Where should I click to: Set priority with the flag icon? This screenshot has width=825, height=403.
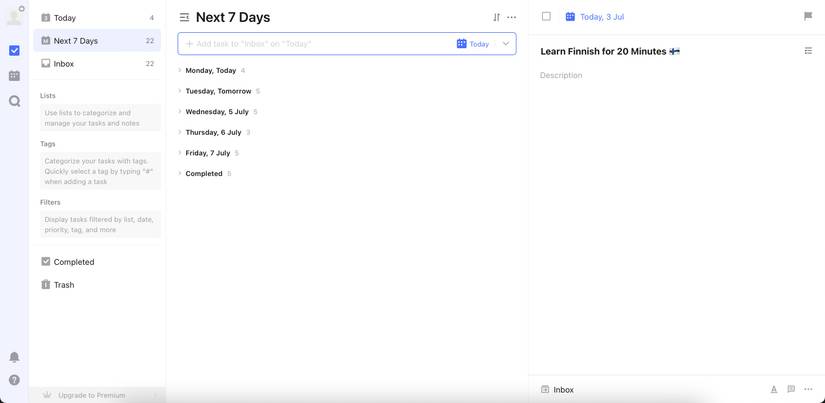808,16
